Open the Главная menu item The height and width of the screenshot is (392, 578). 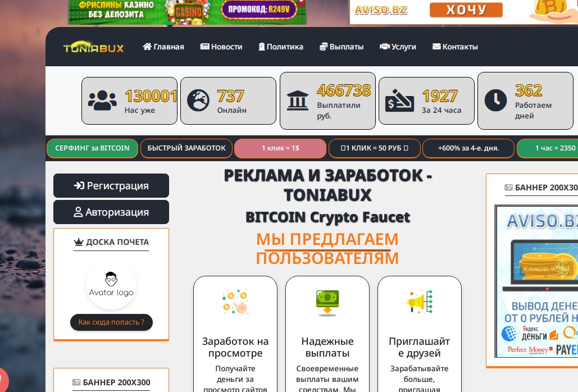click(163, 47)
